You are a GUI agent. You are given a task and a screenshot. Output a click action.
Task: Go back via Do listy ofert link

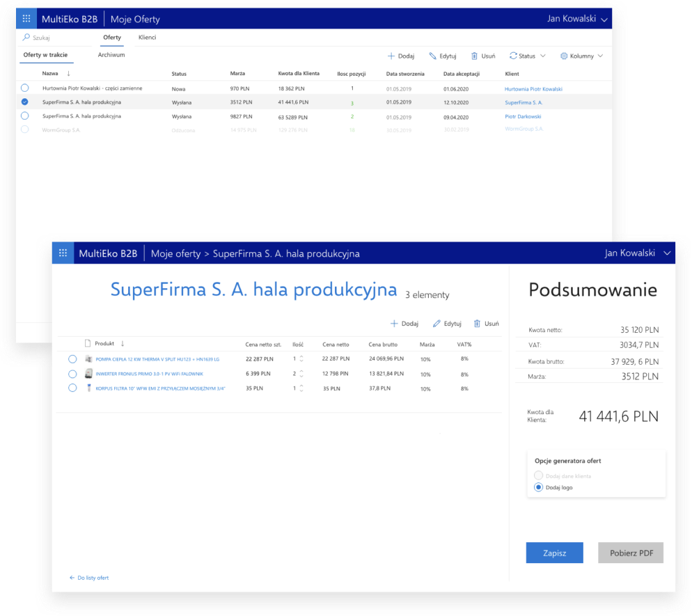click(89, 578)
